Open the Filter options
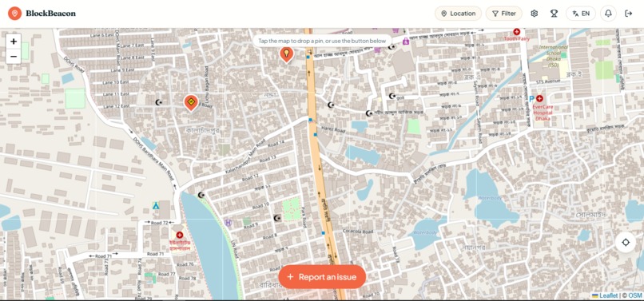Screen dimensions: 644x301 pyautogui.click(x=504, y=14)
